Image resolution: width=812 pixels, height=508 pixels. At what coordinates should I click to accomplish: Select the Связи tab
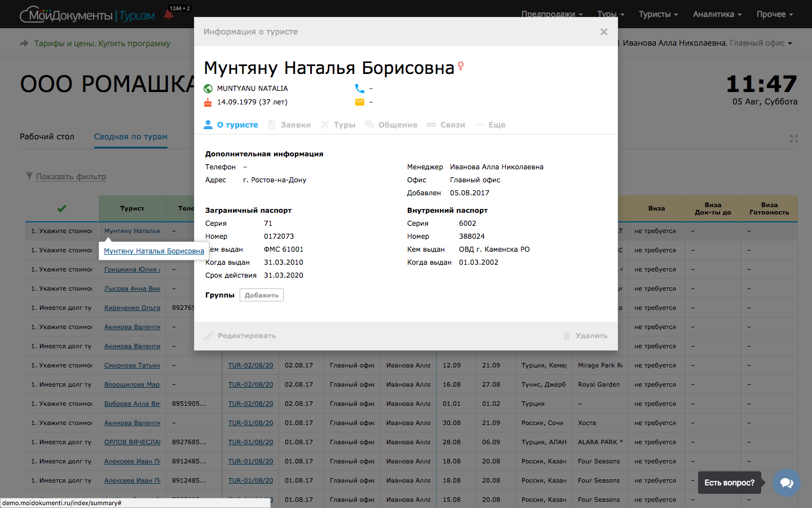coord(446,125)
